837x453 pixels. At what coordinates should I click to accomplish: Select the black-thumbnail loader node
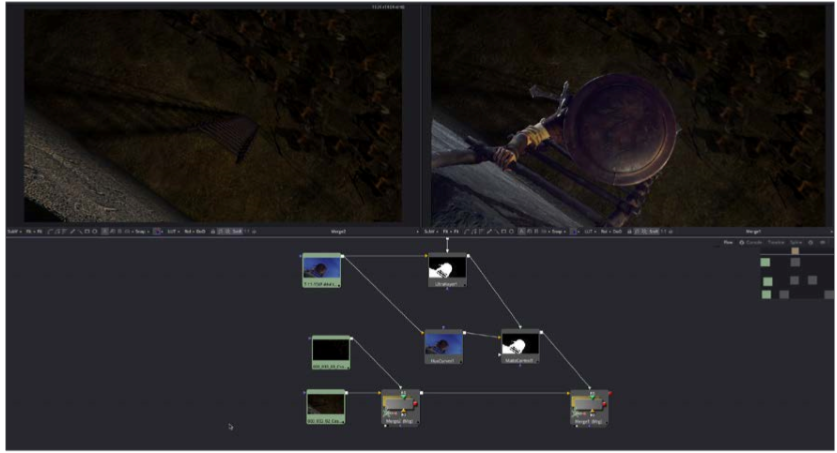click(330, 353)
